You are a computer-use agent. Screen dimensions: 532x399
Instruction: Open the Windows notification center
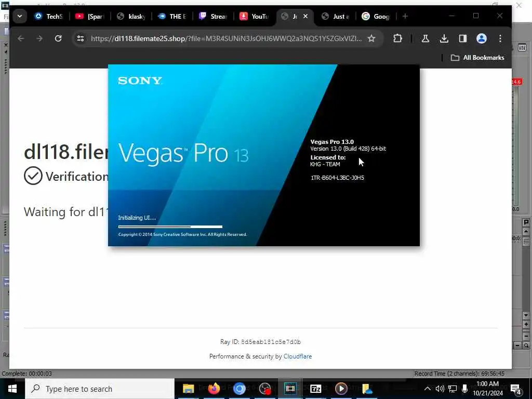pos(516,389)
